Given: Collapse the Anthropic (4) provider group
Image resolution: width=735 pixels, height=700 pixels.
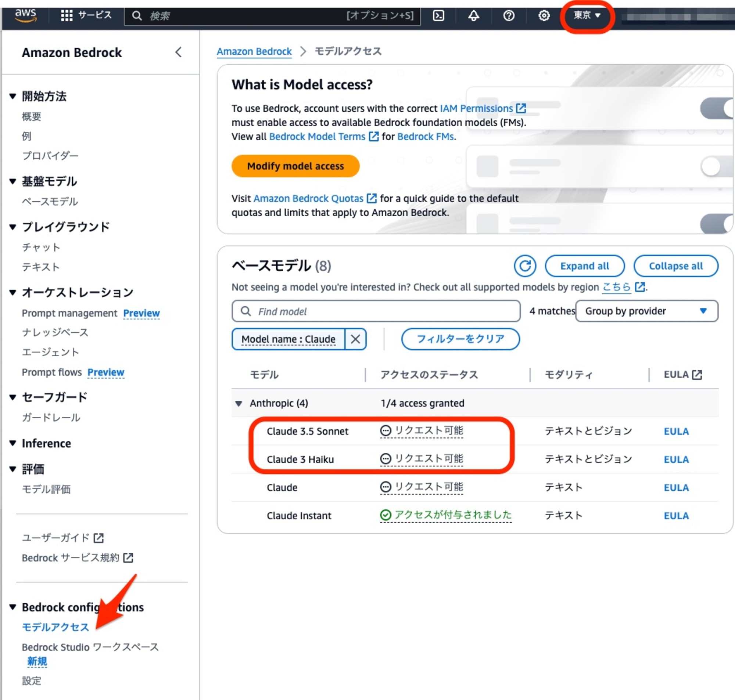Looking at the screenshot, I should 239,403.
